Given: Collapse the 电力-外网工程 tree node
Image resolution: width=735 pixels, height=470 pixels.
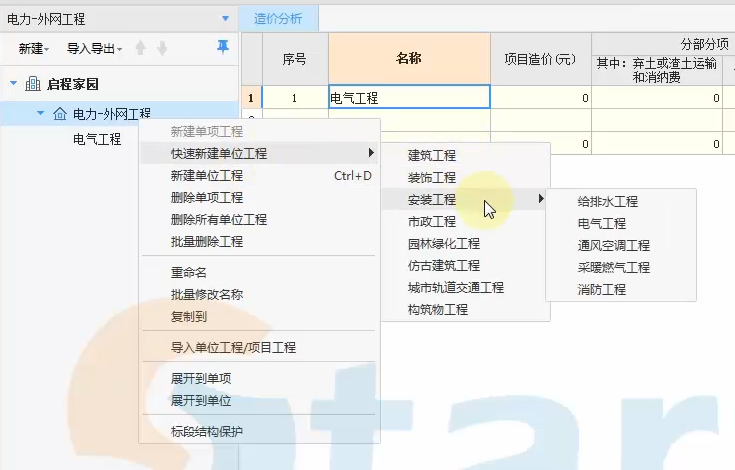Looking at the screenshot, I should [x=41, y=113].
